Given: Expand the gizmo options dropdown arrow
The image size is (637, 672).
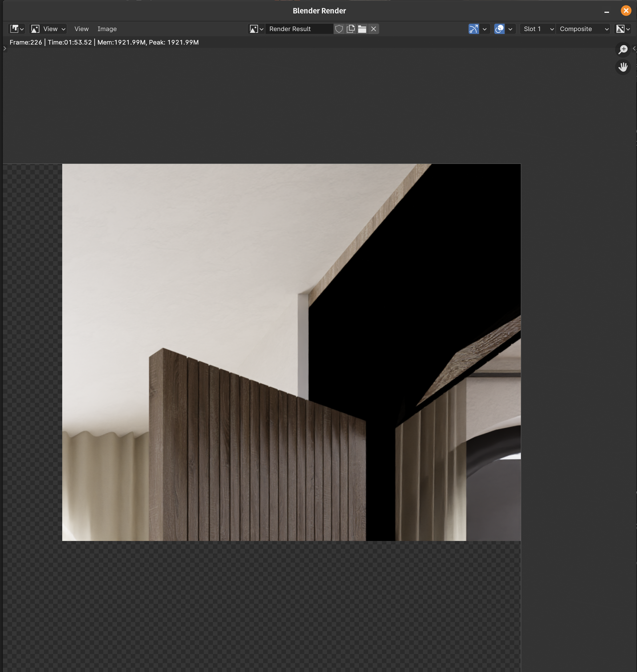Looking at the screenshot, I should 485,29.
